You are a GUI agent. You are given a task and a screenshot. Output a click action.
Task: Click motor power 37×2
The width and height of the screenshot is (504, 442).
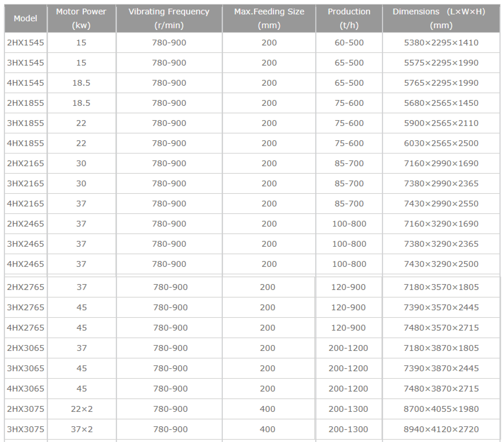(82, 429)
